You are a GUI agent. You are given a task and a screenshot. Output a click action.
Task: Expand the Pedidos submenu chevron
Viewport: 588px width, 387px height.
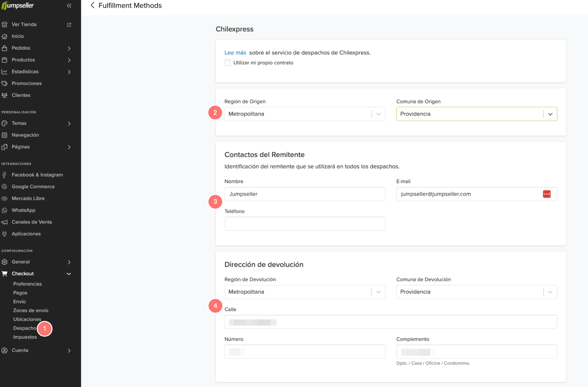(x=69, y=48)
